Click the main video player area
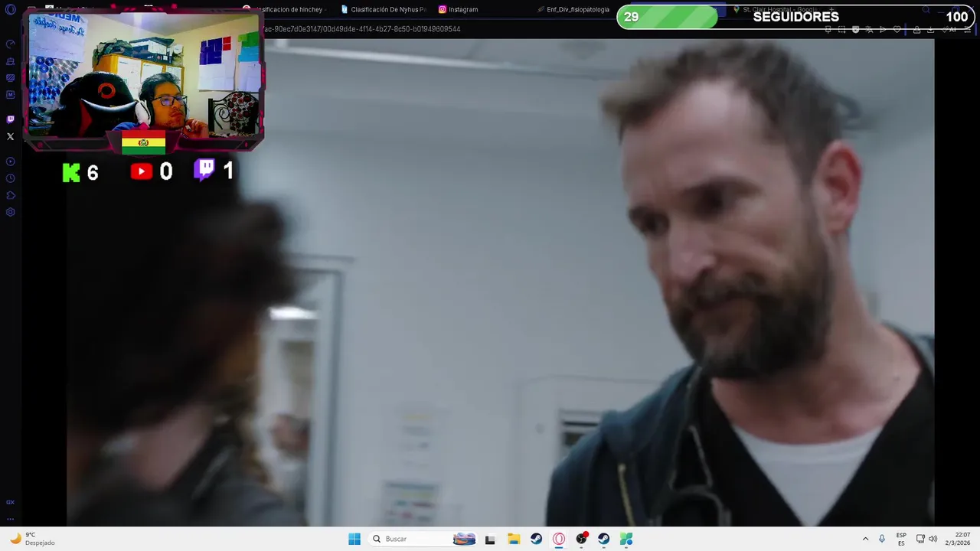 500,282
